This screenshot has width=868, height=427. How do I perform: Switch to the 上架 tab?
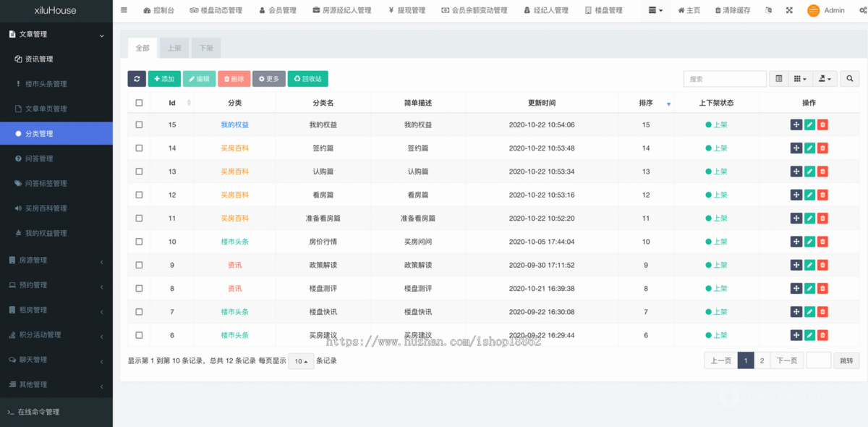(x=174, y=47)
